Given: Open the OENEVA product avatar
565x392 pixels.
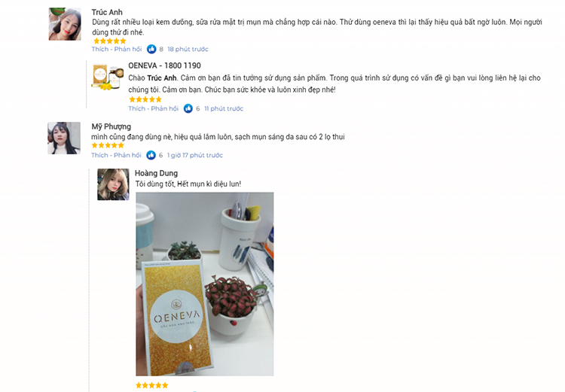Looking at the screenshot, I should click(108, 77).
